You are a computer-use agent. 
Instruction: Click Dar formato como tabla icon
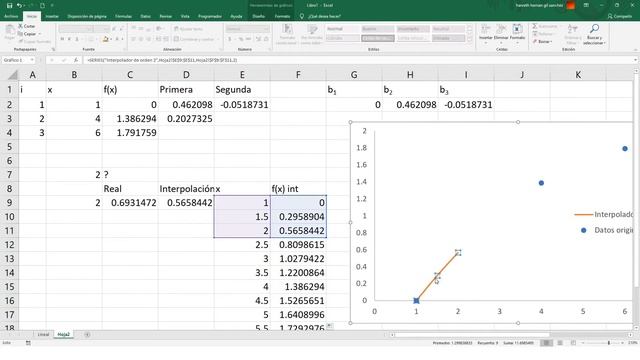tap(312, 29)
